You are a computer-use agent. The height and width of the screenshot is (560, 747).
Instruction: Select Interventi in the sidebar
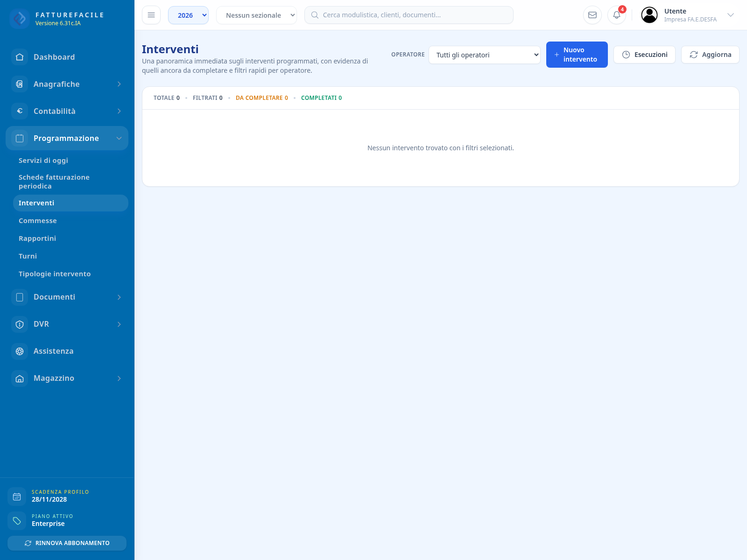(x=70, y=203)
